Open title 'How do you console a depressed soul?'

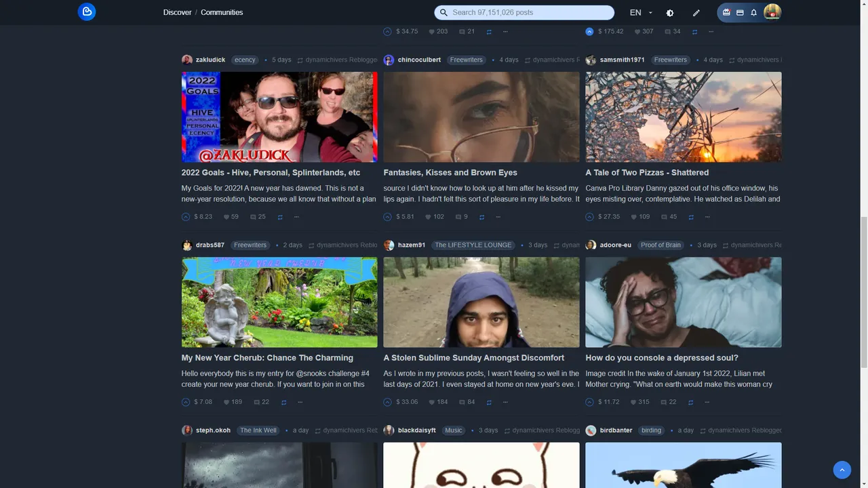point(662,358)
